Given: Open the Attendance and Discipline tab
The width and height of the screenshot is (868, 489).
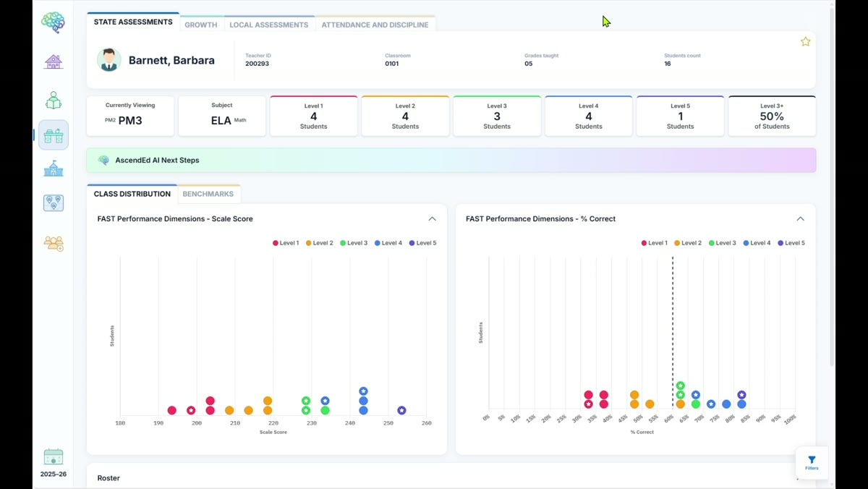Looking at the screenshot, I should point(375,25).
